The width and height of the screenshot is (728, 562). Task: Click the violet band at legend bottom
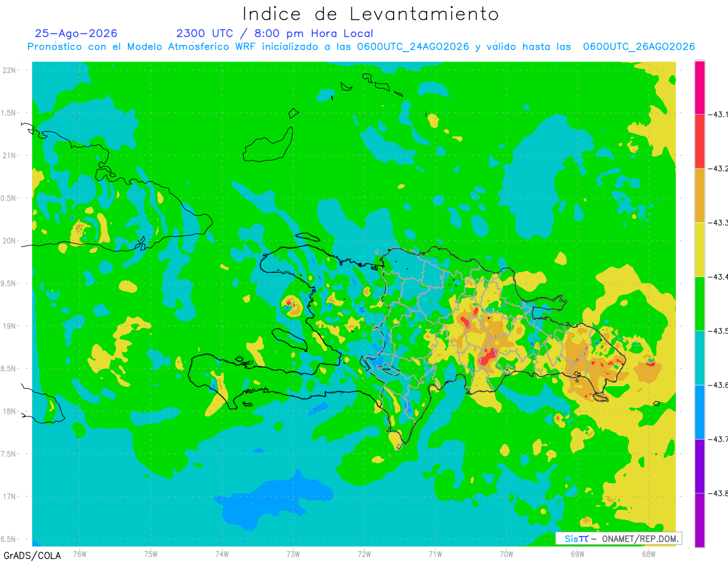pos(699,520)
